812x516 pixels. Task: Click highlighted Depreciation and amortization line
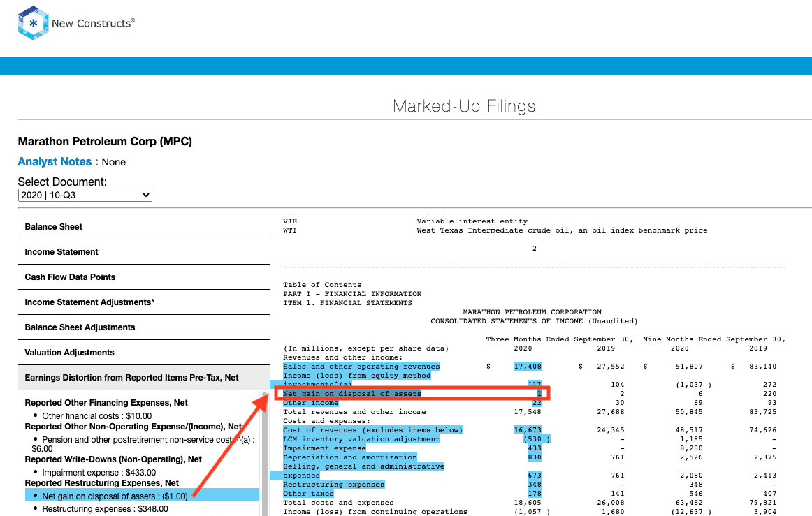point(350,457)
